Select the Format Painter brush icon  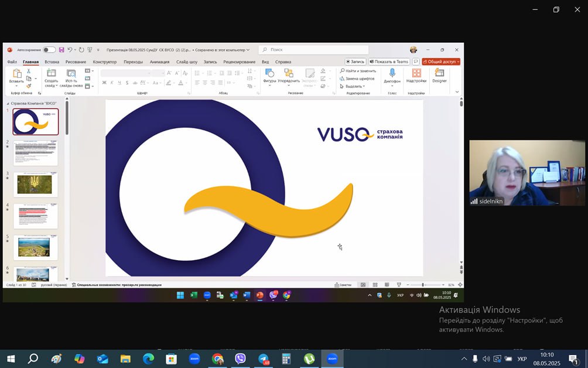pos(29,86)
